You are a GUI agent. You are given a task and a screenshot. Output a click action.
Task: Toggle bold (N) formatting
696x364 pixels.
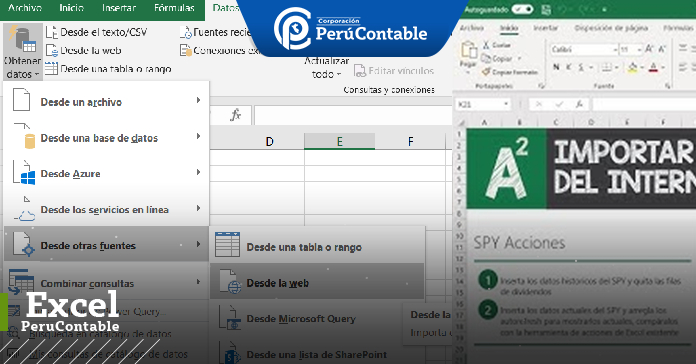pyautogui.click(x=556, y=67)
